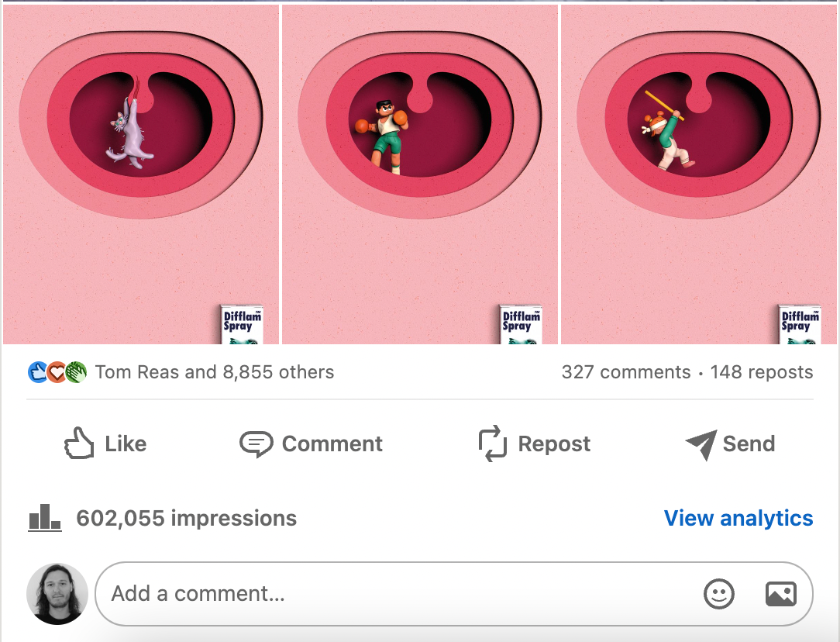Click the Comment speech bubble icon
This screenshot has height=642, width=840.
[x=256, y=444]
